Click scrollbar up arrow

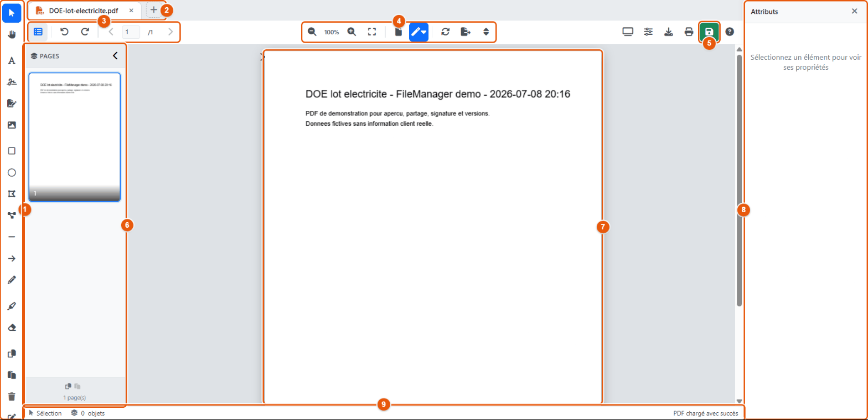739,49
